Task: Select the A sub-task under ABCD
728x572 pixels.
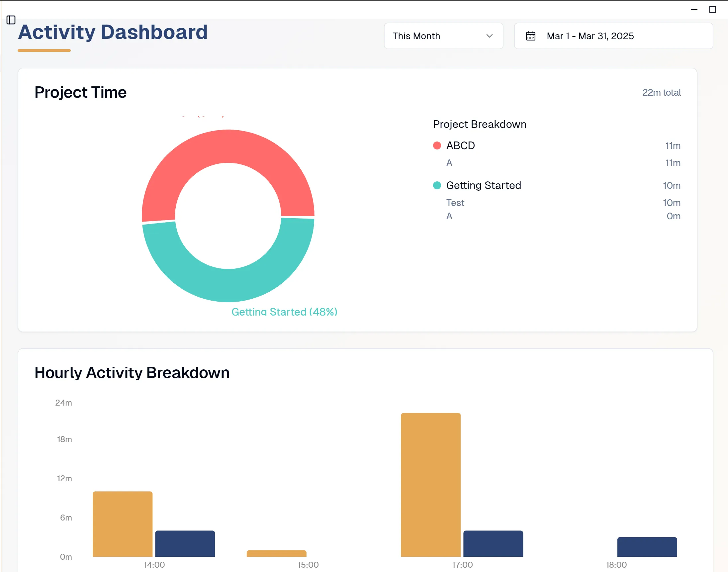Action: 449,163
